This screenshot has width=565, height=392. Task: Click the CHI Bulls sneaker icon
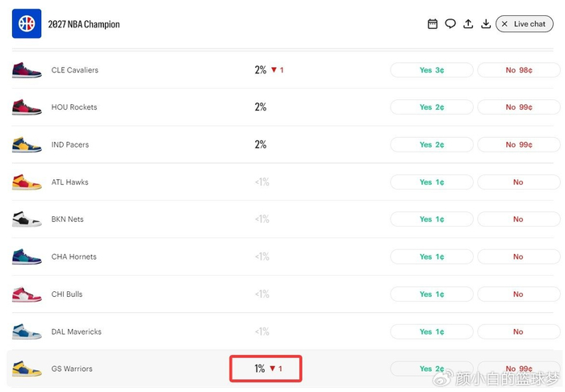(x=27, y=294)
